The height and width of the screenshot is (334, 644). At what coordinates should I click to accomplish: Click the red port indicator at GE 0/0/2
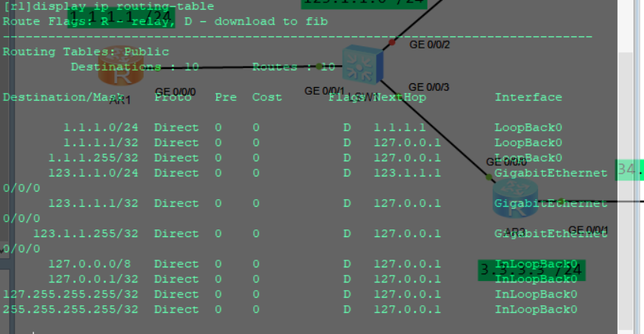392,42
